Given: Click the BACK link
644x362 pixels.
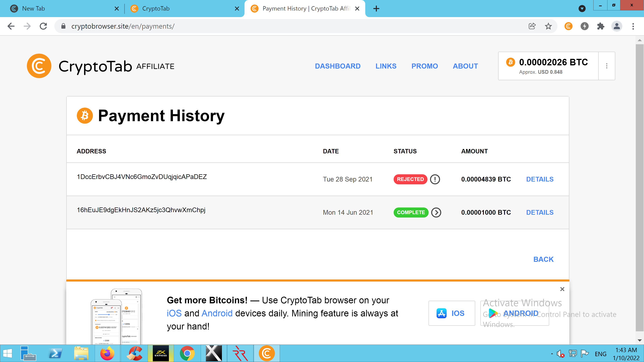Looking at the screenshot, I should (x=543, y=259).
